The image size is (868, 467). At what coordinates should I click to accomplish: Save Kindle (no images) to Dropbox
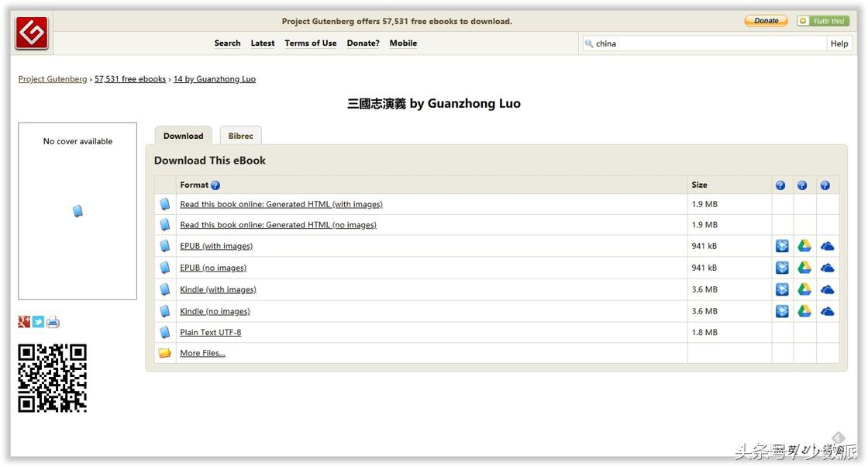782,311
